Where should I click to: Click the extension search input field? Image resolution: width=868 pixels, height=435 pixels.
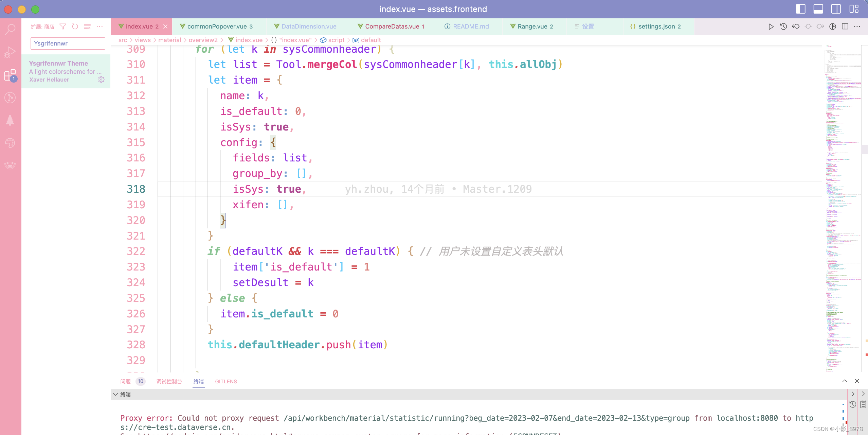coord(68,43)
